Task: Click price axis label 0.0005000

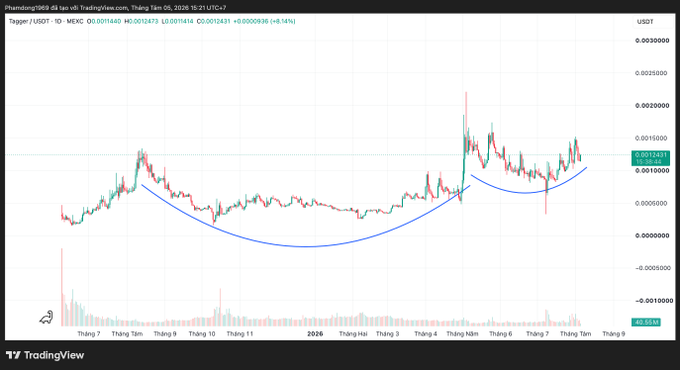Action: click(x=651, y=203)
